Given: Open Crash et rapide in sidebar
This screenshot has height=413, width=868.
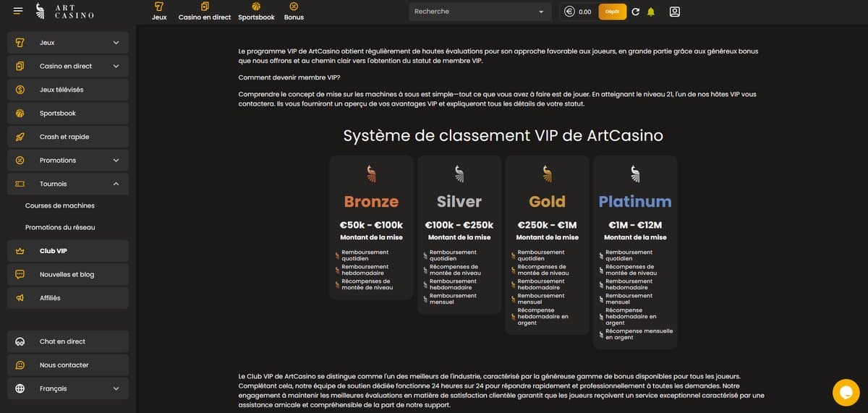Looking at the screenshot, I should pos(68,137).
